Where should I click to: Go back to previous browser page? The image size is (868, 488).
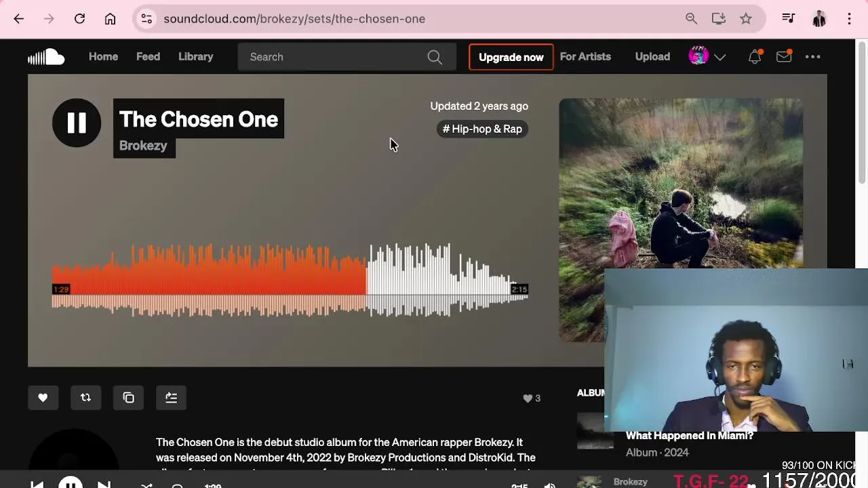19,19
